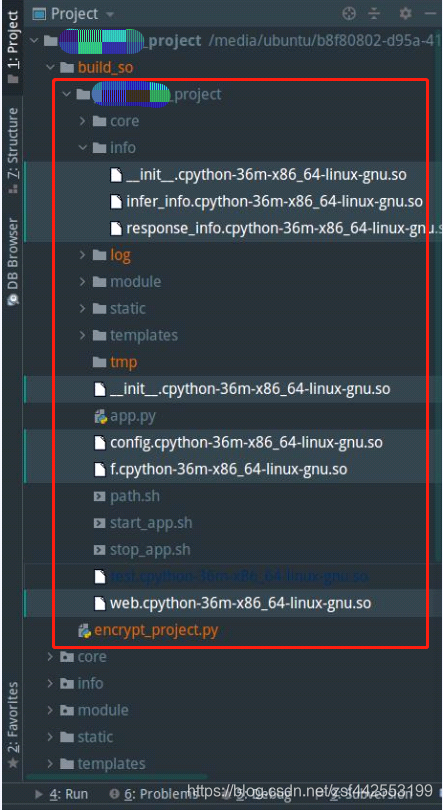Expand the bottom templates folder
Screen dimensions: 443x810
point(51,764)
